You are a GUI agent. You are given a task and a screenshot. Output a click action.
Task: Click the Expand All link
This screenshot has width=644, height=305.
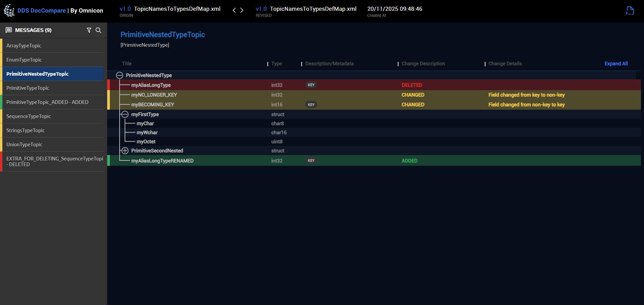pos(616,64)
